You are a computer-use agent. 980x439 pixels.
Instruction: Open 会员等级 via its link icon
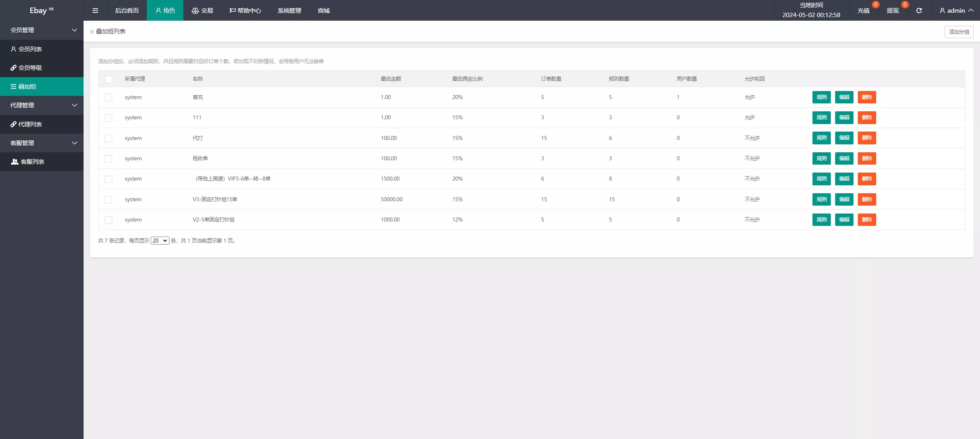tap(14, 68)
